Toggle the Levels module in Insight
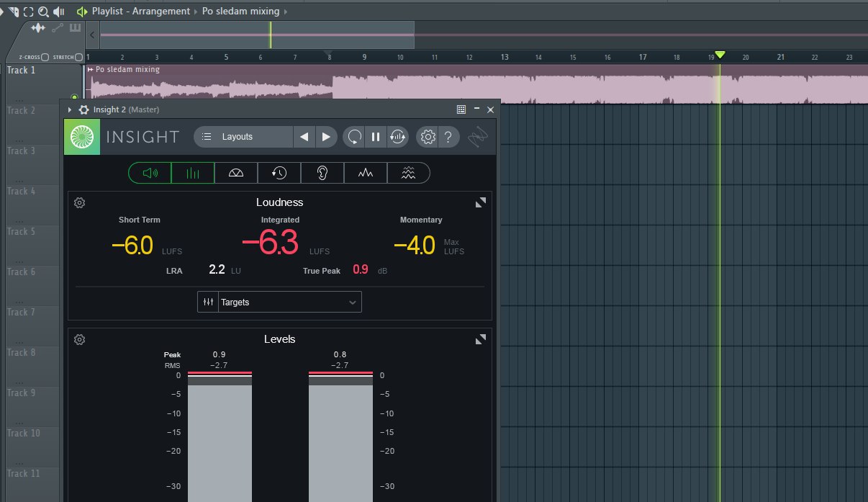This screenshot has height=502, width=868. point(193,173)
